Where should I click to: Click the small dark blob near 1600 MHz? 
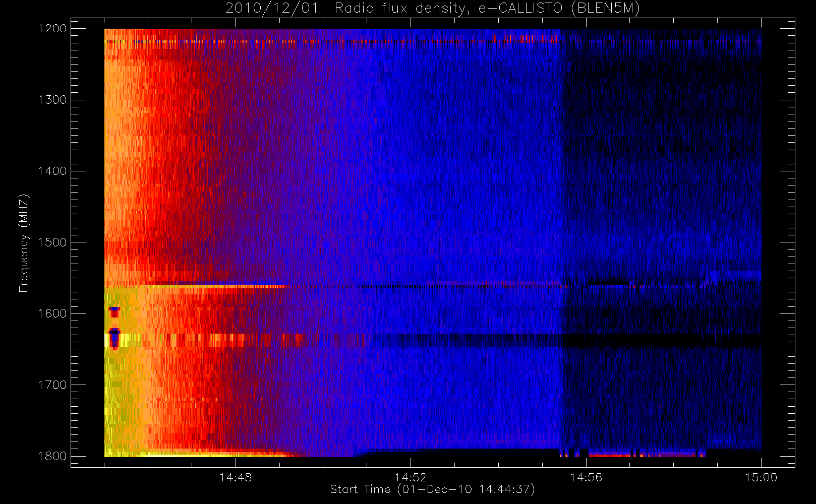pyautogui.click(x=114, y=312)
